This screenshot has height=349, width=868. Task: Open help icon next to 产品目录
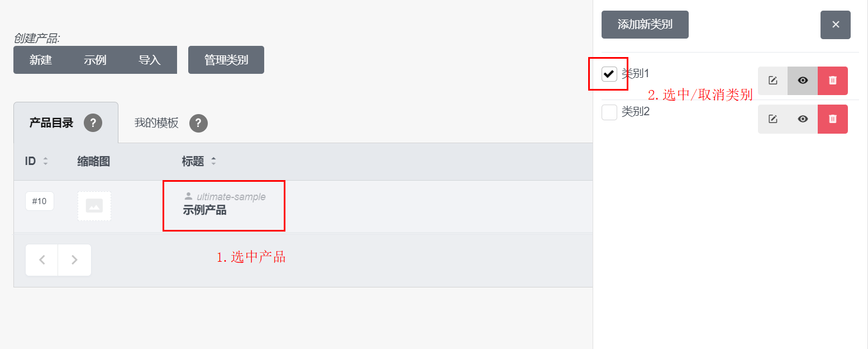(x=93, y=123)
